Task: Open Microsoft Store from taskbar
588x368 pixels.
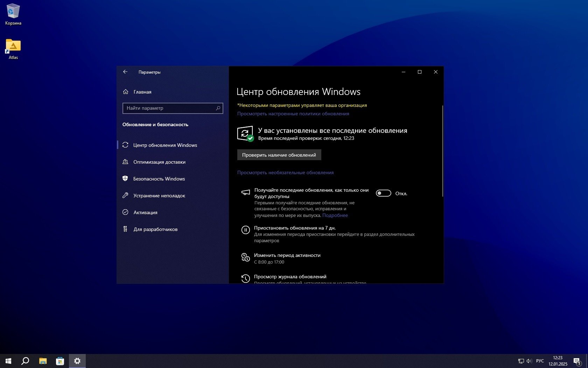Action: [x=60, y=361]
